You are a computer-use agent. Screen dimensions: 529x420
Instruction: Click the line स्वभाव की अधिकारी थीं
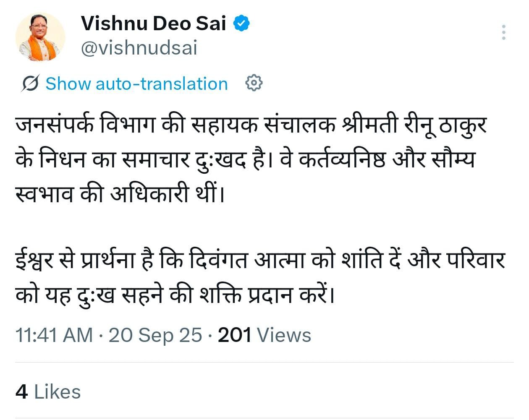coord(120,194)
